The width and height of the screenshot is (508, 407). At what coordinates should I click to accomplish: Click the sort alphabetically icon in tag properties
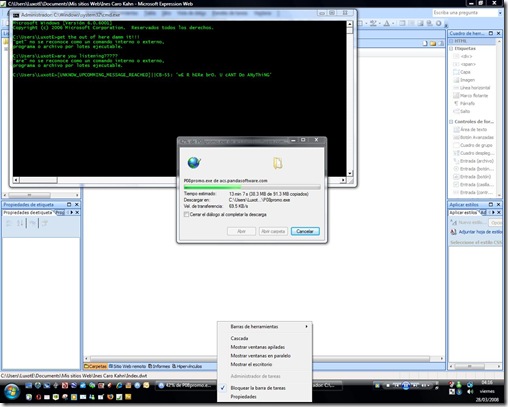coord(20,223)
